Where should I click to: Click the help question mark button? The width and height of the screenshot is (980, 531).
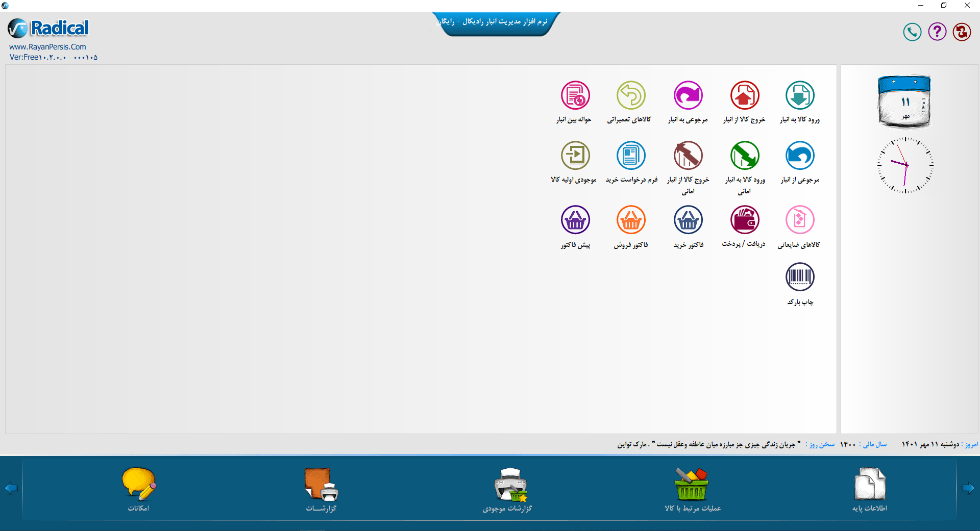(x=937, y=32)
